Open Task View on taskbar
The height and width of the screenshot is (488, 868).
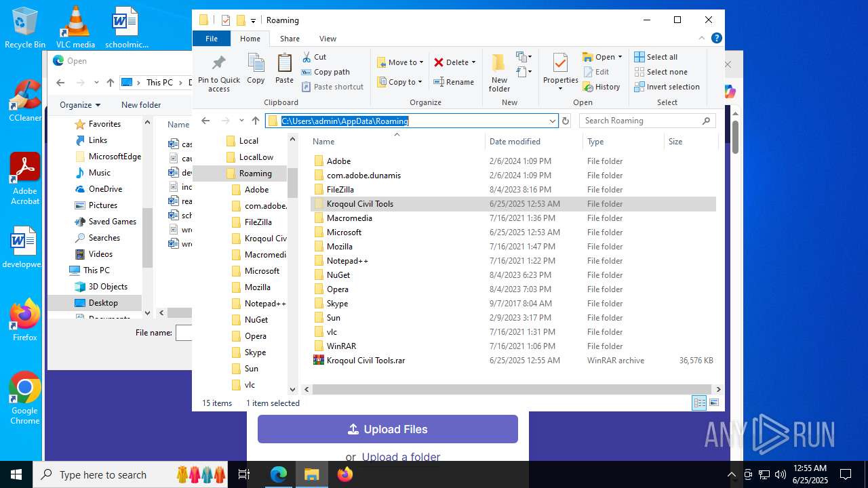(244, 474)
